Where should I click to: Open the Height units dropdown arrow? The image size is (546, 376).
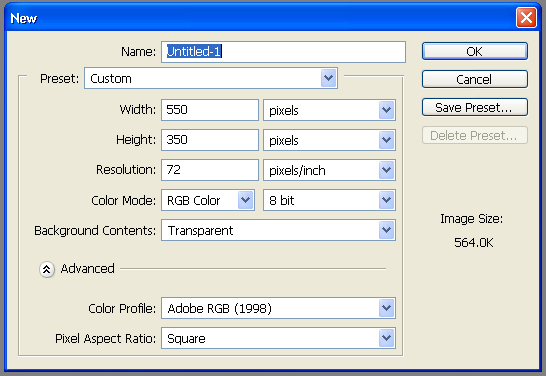click(x=387, y=140)
